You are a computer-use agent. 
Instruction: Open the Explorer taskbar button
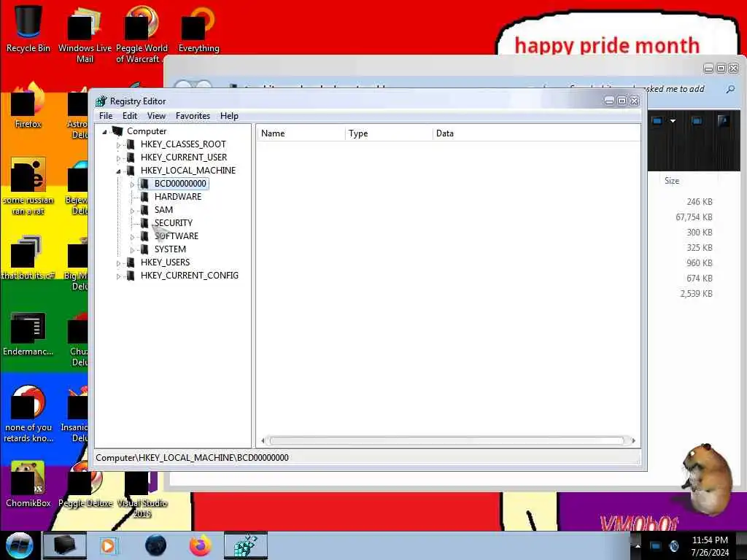[x=64, y=545]
